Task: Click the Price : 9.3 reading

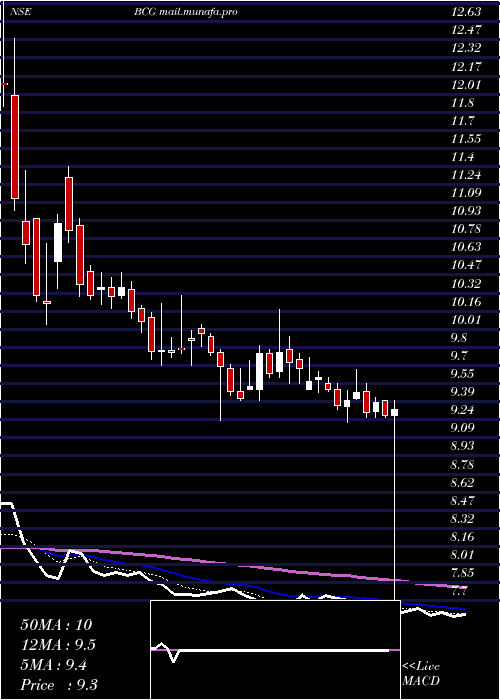Action: (x=59, y=685)
